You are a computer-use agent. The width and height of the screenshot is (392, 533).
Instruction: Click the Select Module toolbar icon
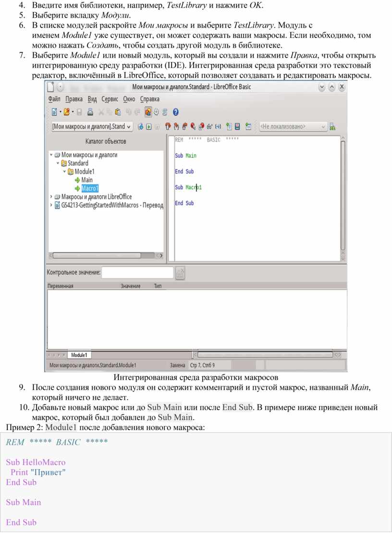[x=165, y=112]
